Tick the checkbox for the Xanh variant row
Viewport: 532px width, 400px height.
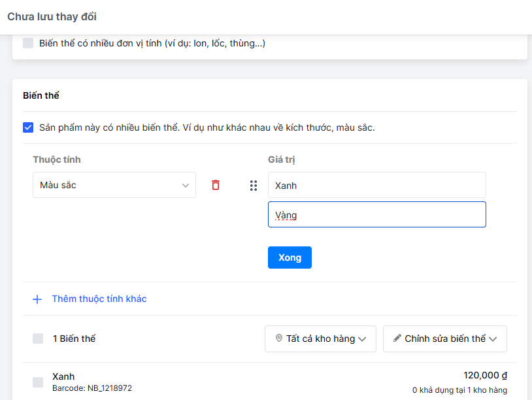click(38, 382)
